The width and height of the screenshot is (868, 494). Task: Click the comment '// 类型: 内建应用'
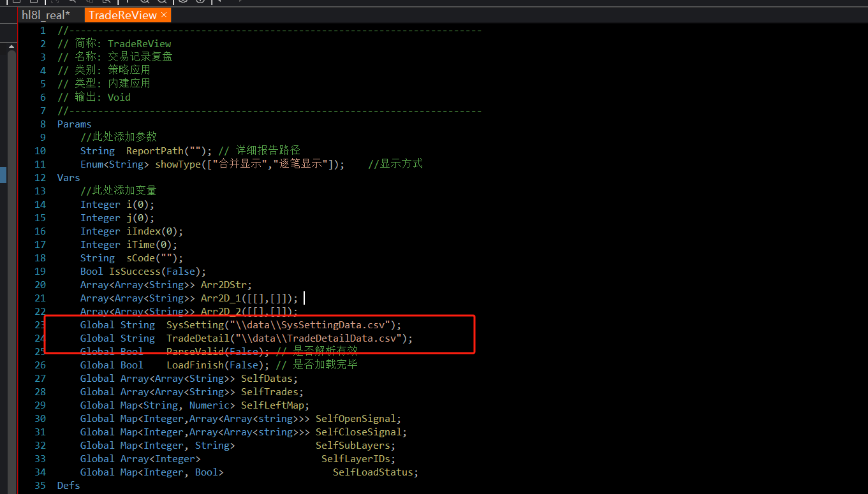[x=103, y=84]
